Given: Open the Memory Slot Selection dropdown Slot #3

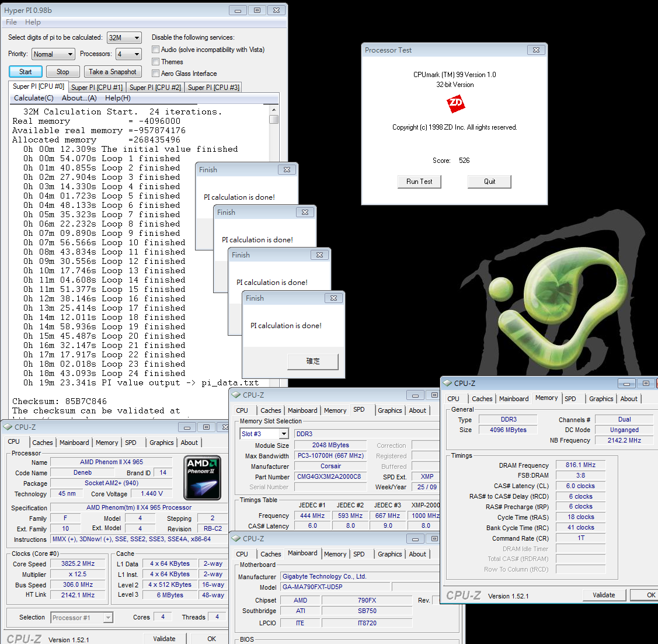Looking at the screenshot, I should click(x=264, y=434).
